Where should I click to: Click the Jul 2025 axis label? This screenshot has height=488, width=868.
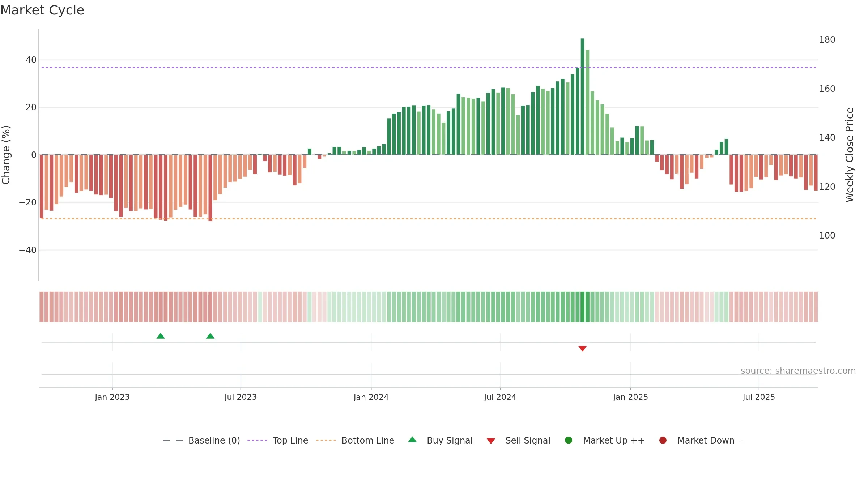tap(759, 397)
